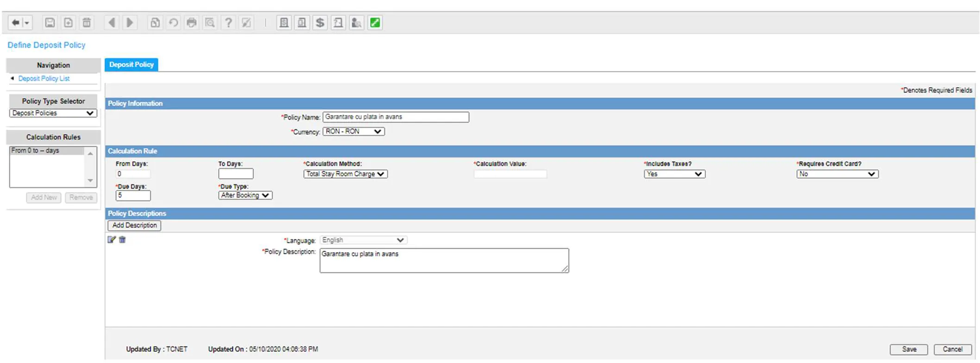Click the green expand arrows icon
The height and width of the screenshot is (363, 980).
point(375,23)
